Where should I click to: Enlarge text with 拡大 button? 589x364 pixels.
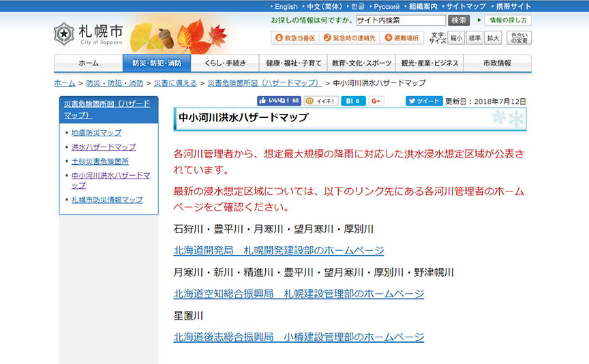point(493,38)
